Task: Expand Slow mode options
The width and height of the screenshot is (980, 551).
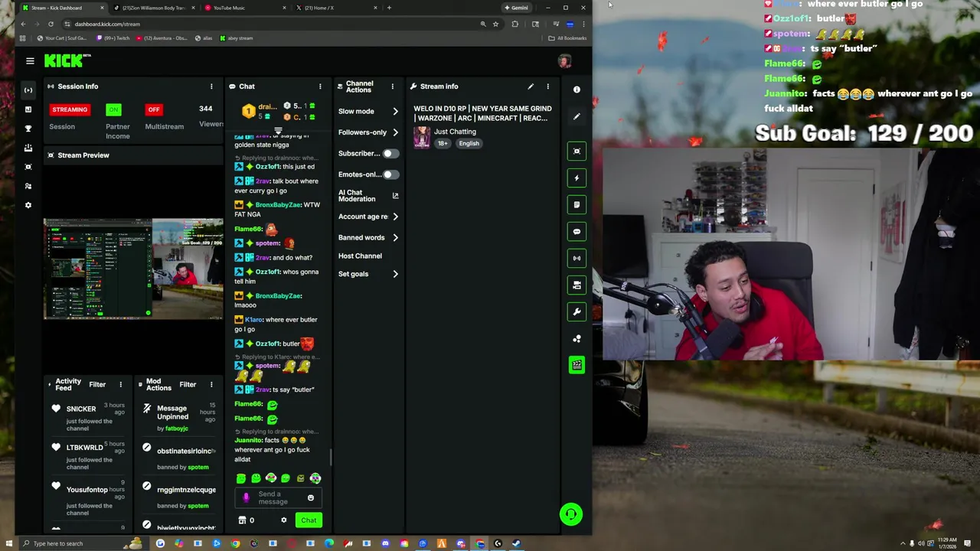Action: pos(368,112)
